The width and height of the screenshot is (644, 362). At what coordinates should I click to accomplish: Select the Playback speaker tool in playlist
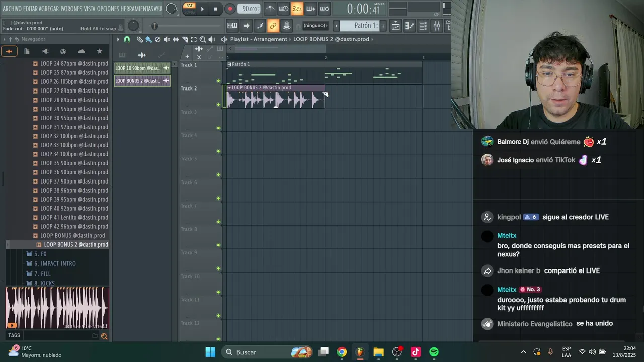click(x=212, y=39)
